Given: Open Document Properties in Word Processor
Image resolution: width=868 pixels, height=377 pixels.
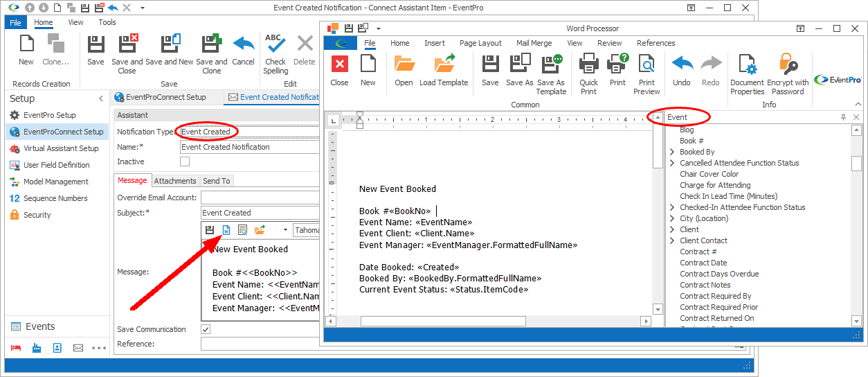Looking at the screenshot, I should pos(748,73).
